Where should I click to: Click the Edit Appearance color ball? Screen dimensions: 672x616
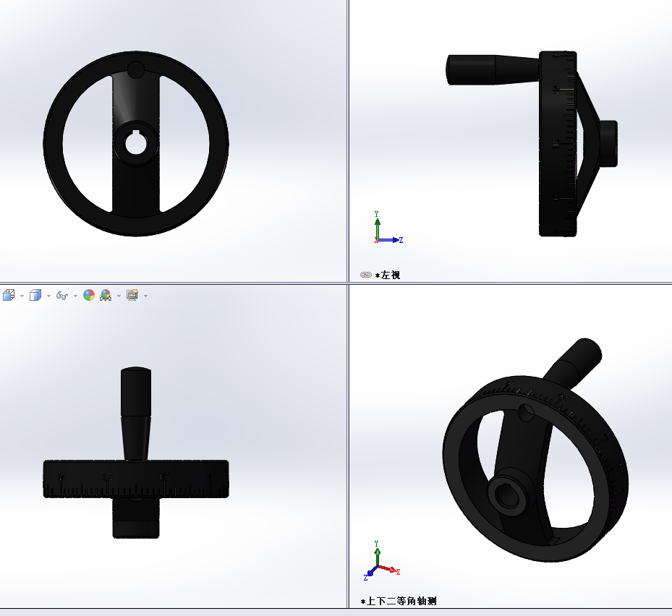pos(89,295)
